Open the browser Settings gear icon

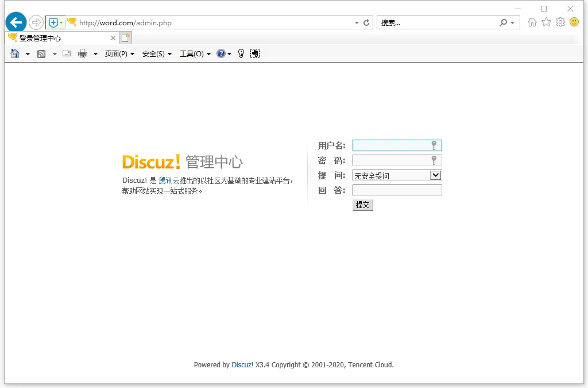point(560,22)
